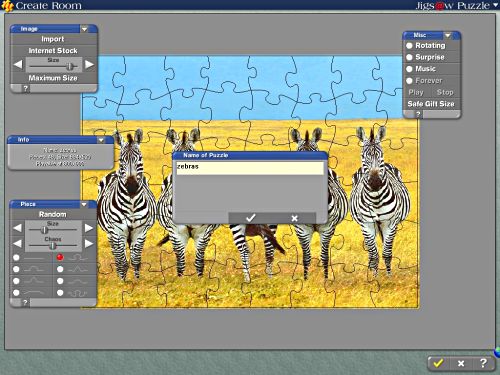Click the yellow checkmark to accept room

tap(438, 363)
